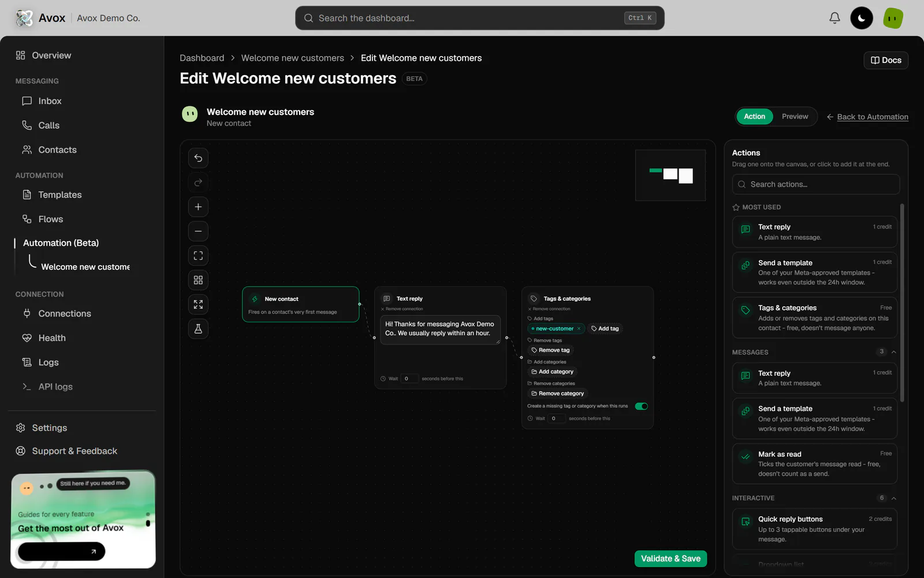
Task: Collapse the Messages section
Action: pos(893,352)
